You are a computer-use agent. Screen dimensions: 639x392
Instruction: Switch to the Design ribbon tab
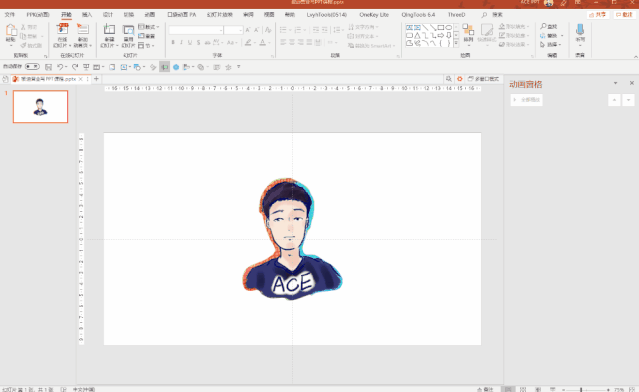pyautogui.click(x=108, y=15)
